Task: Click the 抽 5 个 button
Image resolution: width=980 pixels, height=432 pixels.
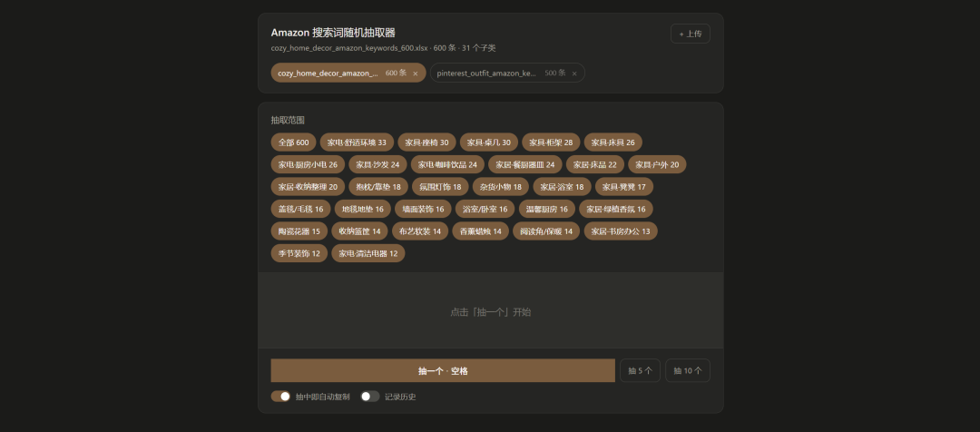Action: click(x=640, y=370)
